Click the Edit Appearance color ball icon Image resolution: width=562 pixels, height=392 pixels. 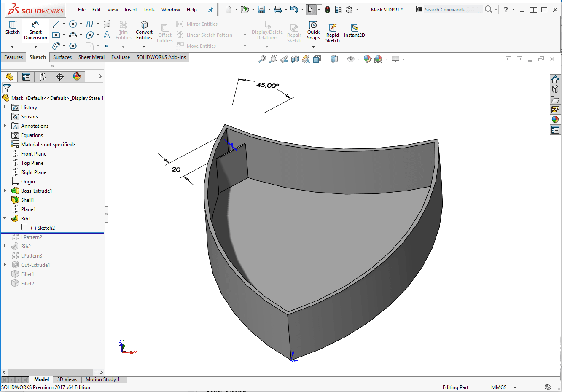[x=368, y=59]
